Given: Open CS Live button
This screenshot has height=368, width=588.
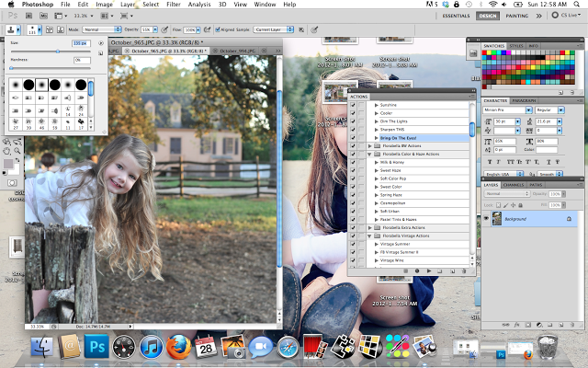Looking at the screenshot, I should click(x=567, y=16).
